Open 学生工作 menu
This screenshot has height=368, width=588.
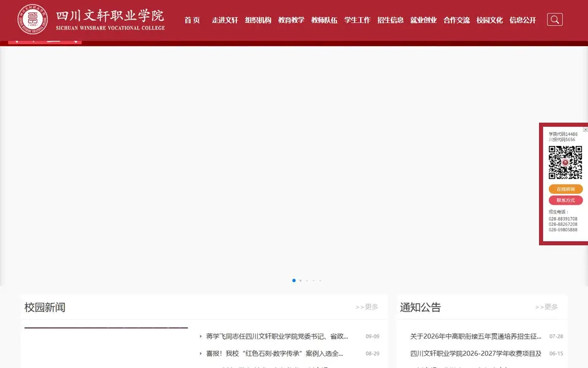pyautogui.click(x=357, y=20)
